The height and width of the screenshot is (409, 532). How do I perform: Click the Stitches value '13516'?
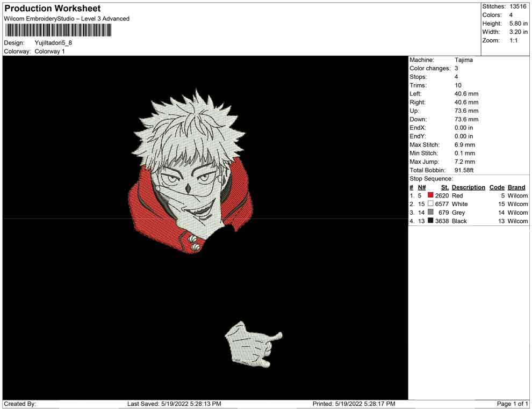pyautogui.click(x=518, y=6)
